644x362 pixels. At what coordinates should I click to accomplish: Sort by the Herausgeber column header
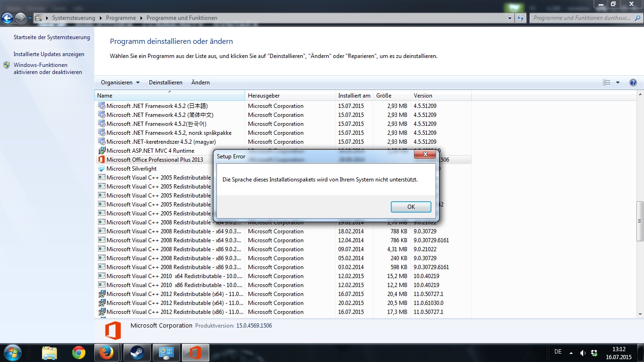click(x=290, y=96)
